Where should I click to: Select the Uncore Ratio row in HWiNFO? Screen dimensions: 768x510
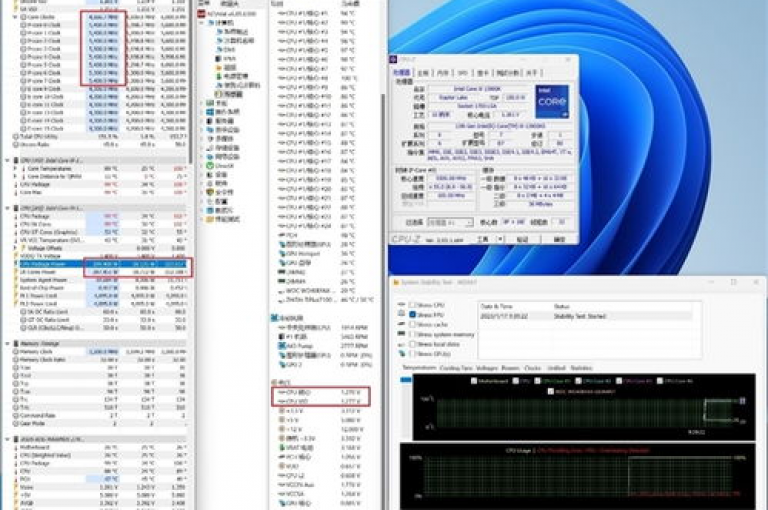click(x=100, y=145)
